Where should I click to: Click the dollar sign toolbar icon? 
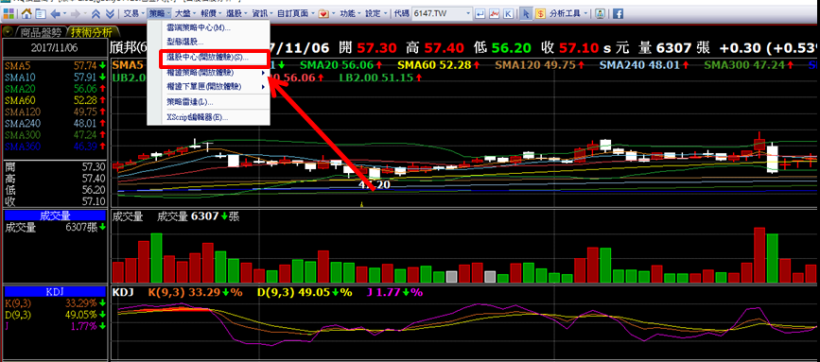pyautogui.click(x=540, y=14)
